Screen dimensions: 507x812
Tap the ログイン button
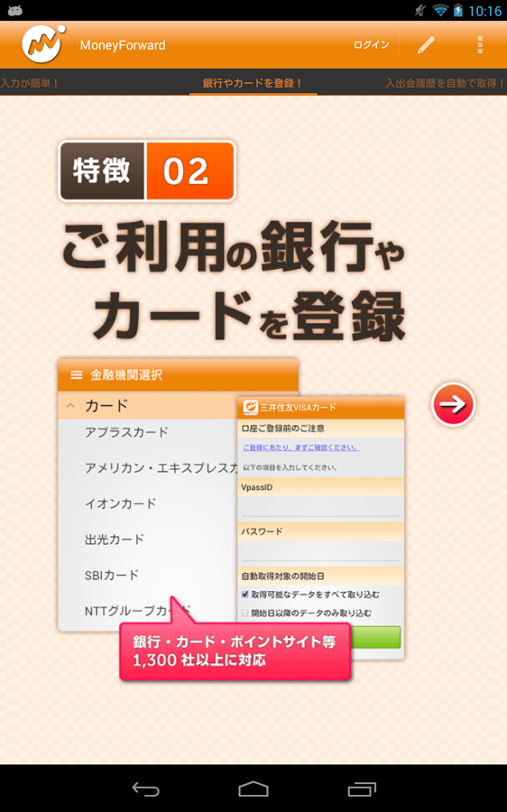pyautogui.click(x=372, y=45)
